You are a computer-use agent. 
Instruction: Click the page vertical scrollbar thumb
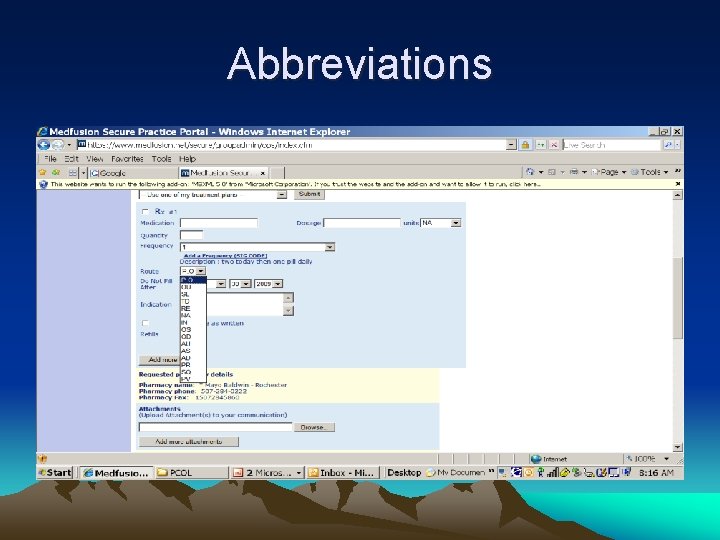[x=678, y=298]
